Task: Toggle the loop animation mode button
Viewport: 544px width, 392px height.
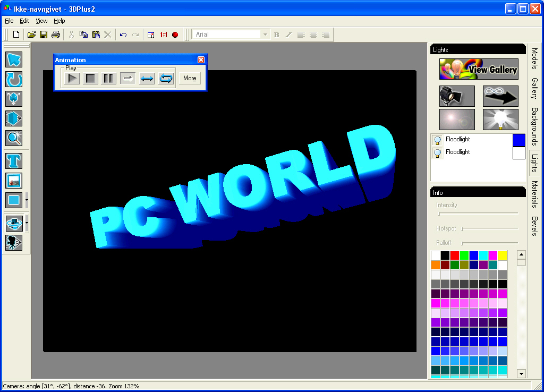Action: [x=166, y=79]
